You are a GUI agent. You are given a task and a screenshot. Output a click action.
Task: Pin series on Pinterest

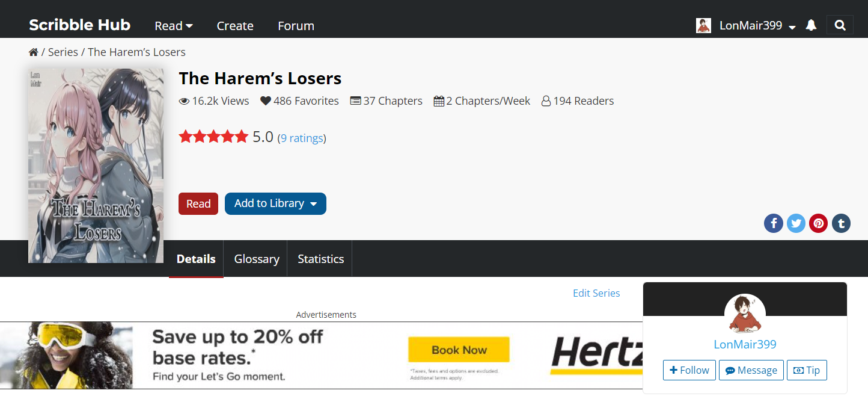pos(818,223)
